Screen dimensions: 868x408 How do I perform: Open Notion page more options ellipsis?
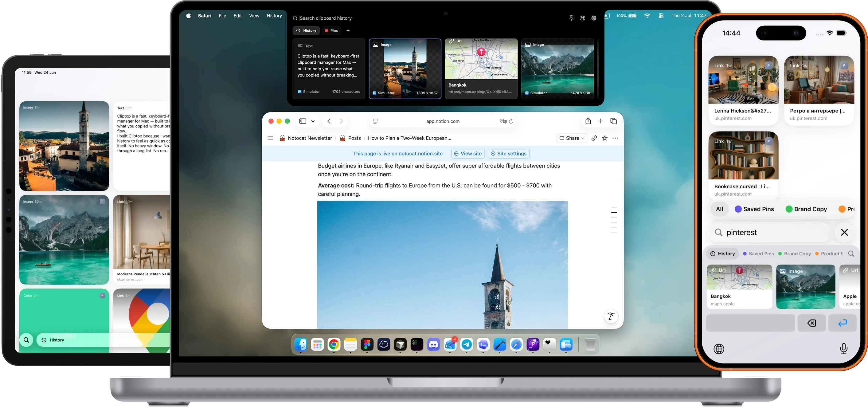[615, 138]
